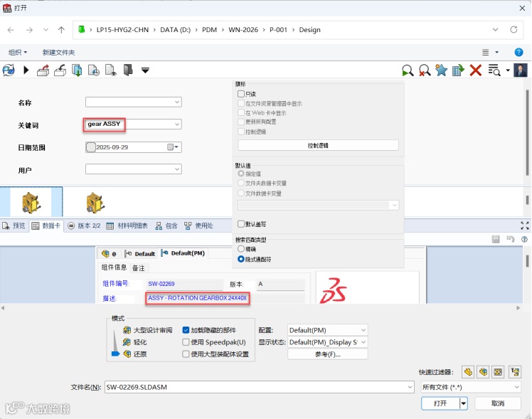
Task: Click the check in icon with dark arrow
Action: point(60,70)
